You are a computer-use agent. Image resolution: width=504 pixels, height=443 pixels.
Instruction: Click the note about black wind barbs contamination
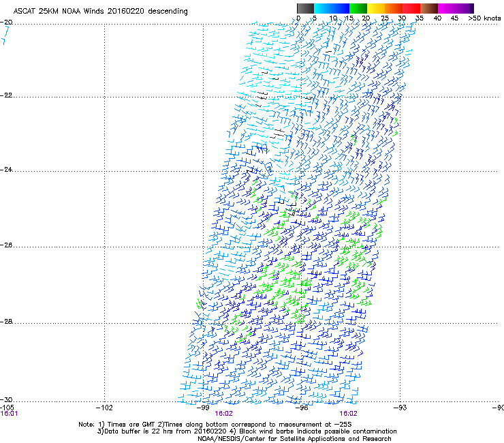313,431
